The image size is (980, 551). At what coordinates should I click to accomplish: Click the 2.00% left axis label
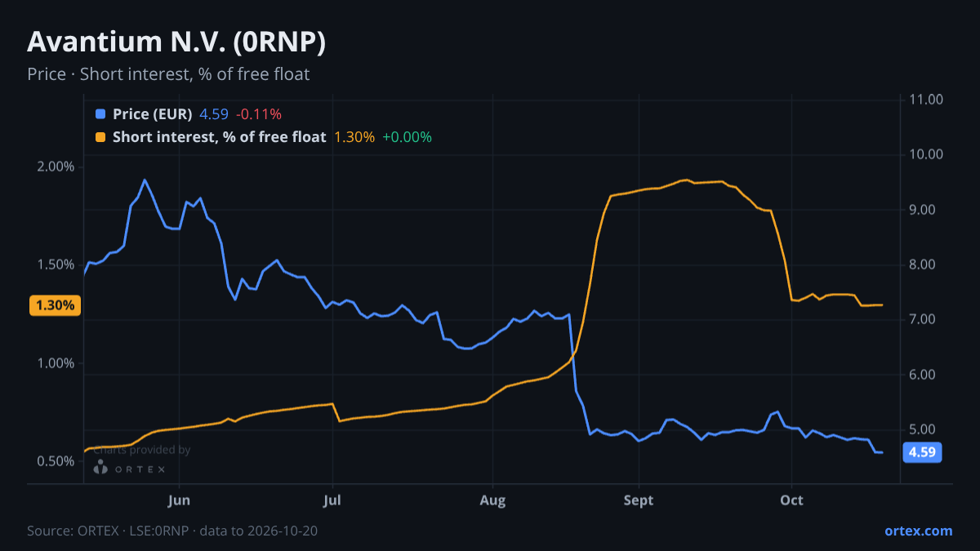[57, 167]
